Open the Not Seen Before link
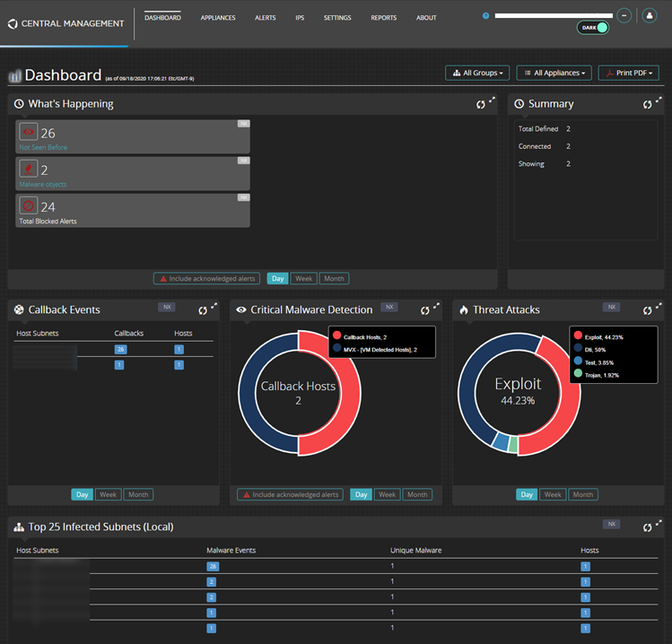 43,147
